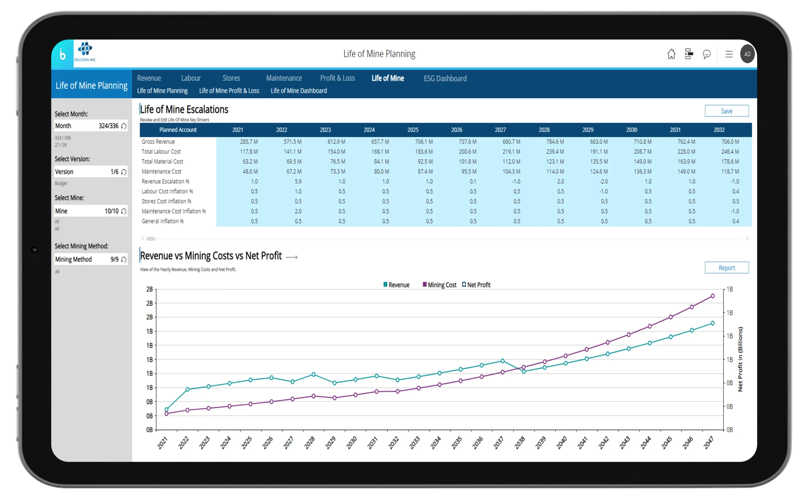Open the Life of Mine Profit & Loss subtab
812x504 pixels.
tap(229, 91)
